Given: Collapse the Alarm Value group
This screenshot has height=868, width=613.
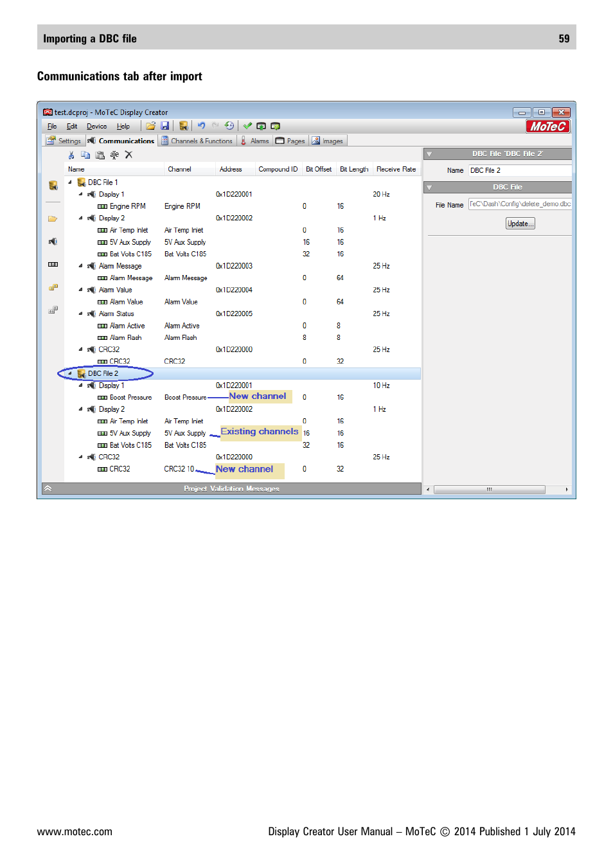Looking at the screenshot, I should pos(80,290).
